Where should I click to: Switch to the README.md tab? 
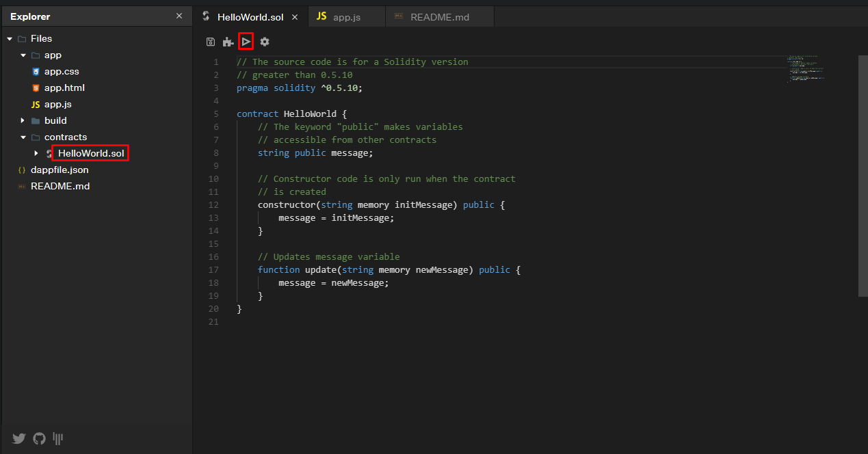click(x=439, y=17)
